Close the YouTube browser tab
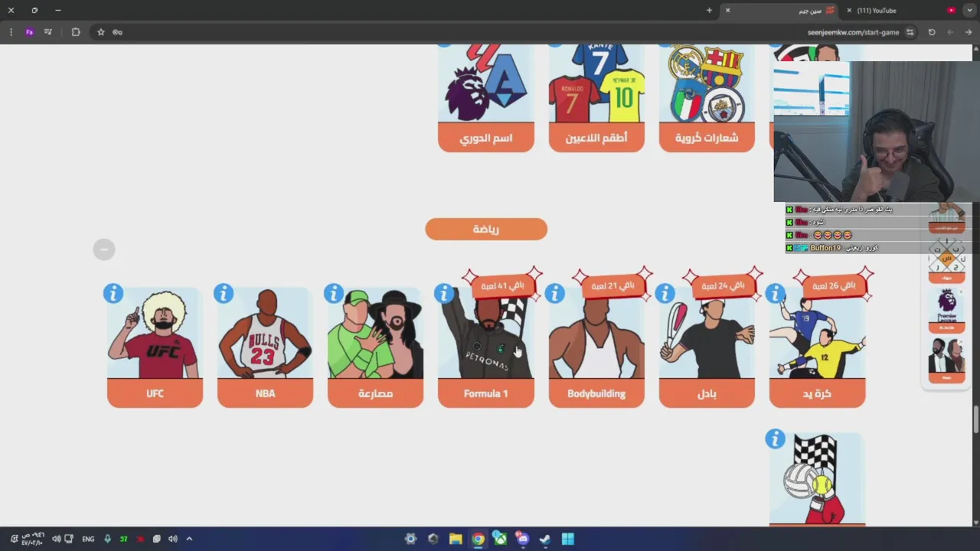Screen dimensions: 980x551 coord(849,11)
